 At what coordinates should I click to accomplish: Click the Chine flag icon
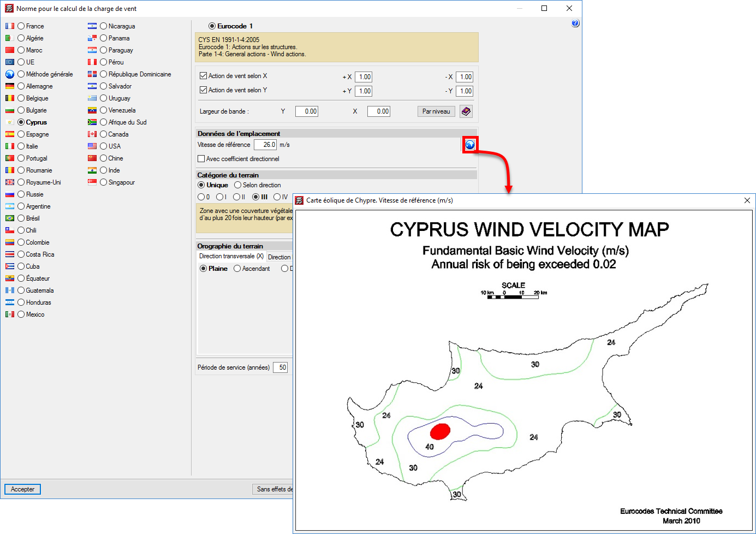92,158
